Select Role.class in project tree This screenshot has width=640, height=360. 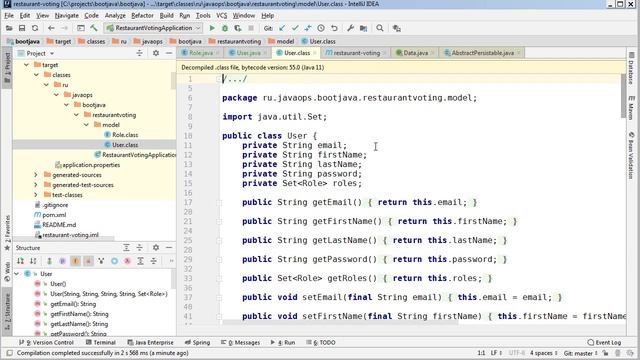point(125,135)
